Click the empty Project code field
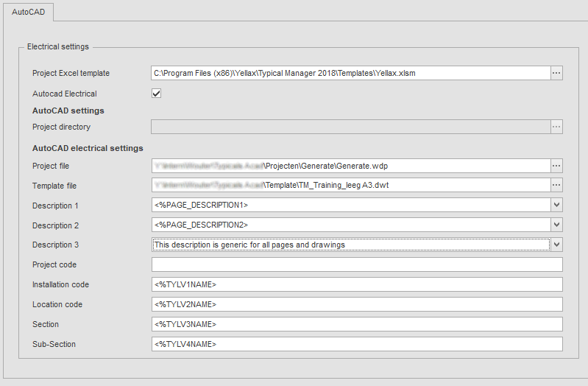 point(357,264)
